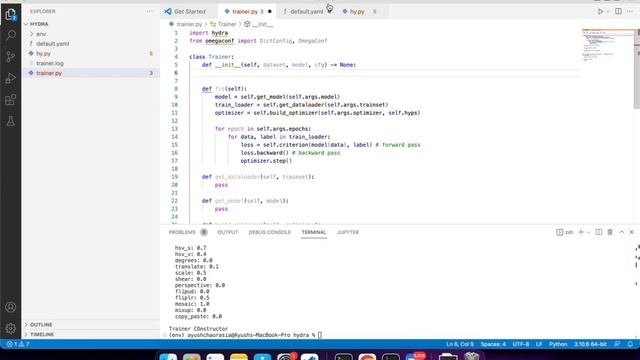Viewport: 640px width, 360px height.
Task: Split the terminal panel
Action: (598, 232)
